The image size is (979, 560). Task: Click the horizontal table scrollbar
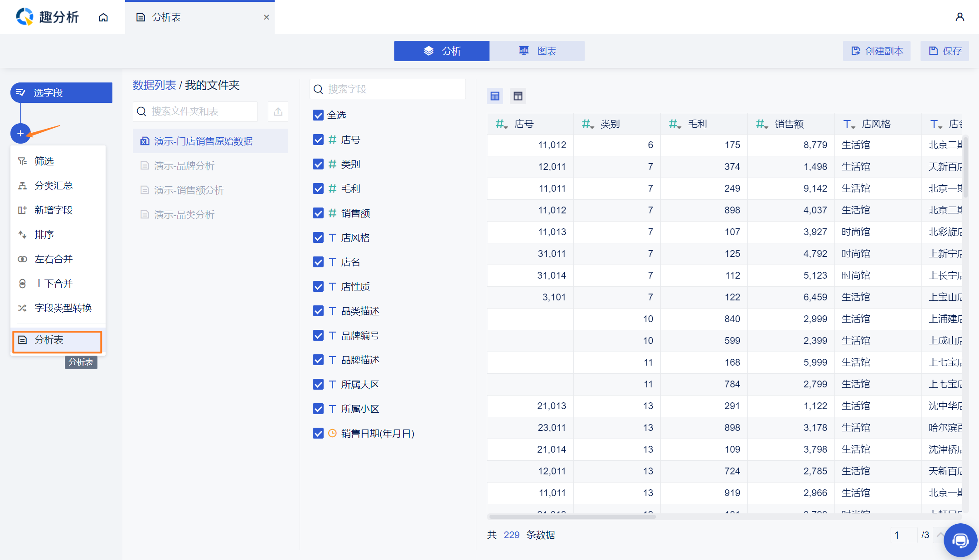click(572, 517)
